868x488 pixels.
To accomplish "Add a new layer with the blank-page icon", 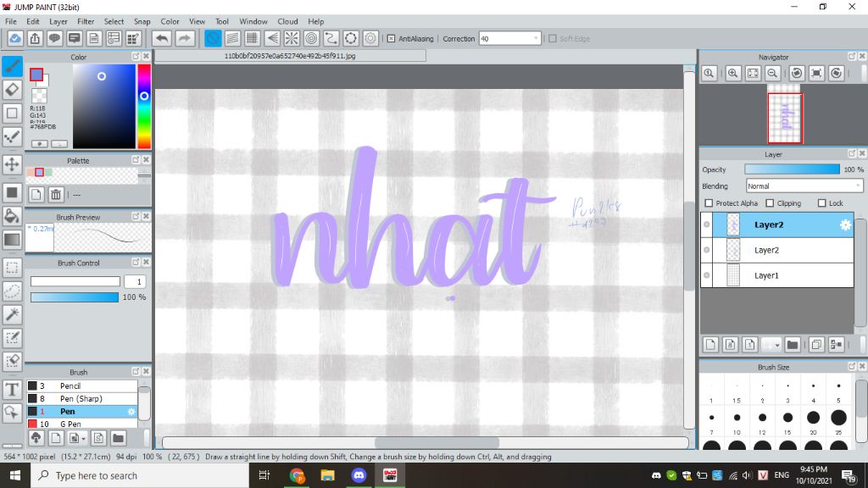I will click(711, 345).
